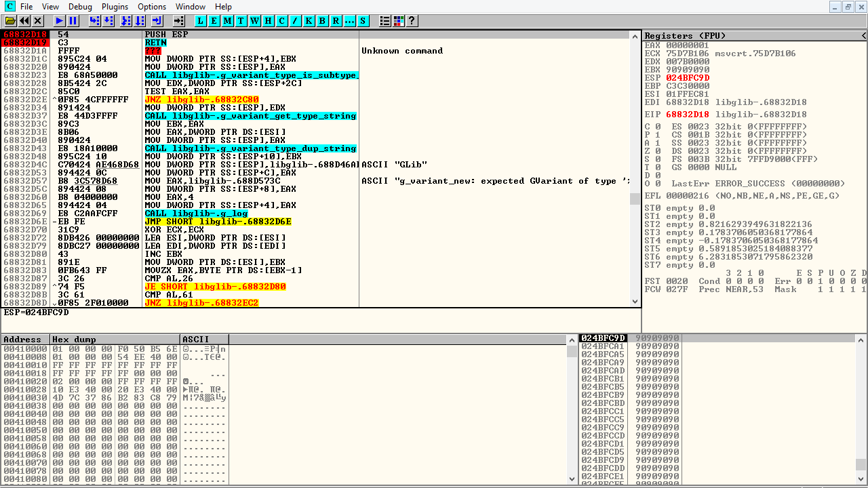Show Executable modules with E button
This screenshot has width=868, height=488.
[x=214, y=21]
